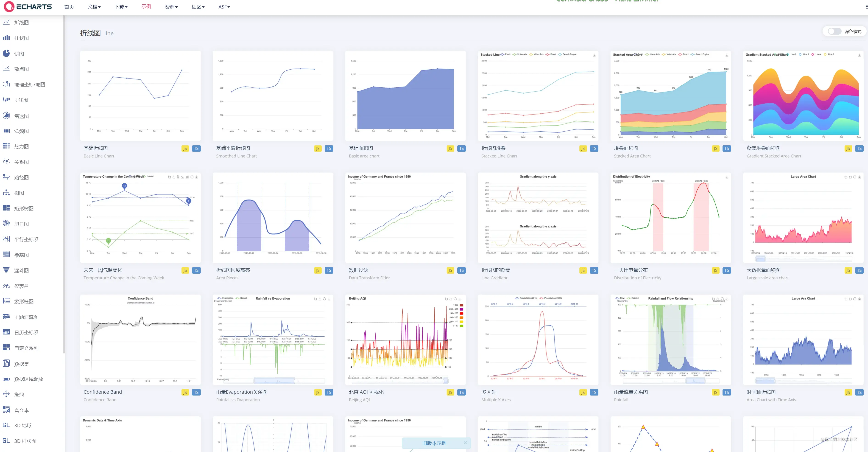Select the 象形柱图 pictorial bar sidebar icon

tap(6, 301)
